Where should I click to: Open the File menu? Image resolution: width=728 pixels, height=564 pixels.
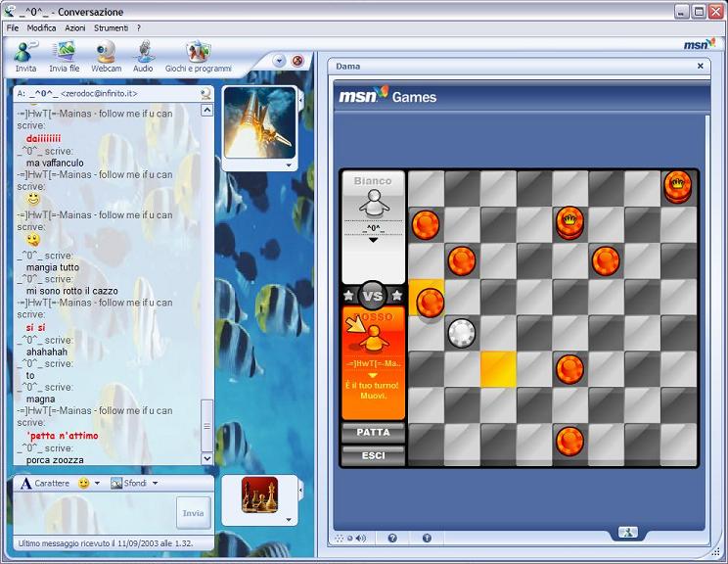[x=13, y=28]
